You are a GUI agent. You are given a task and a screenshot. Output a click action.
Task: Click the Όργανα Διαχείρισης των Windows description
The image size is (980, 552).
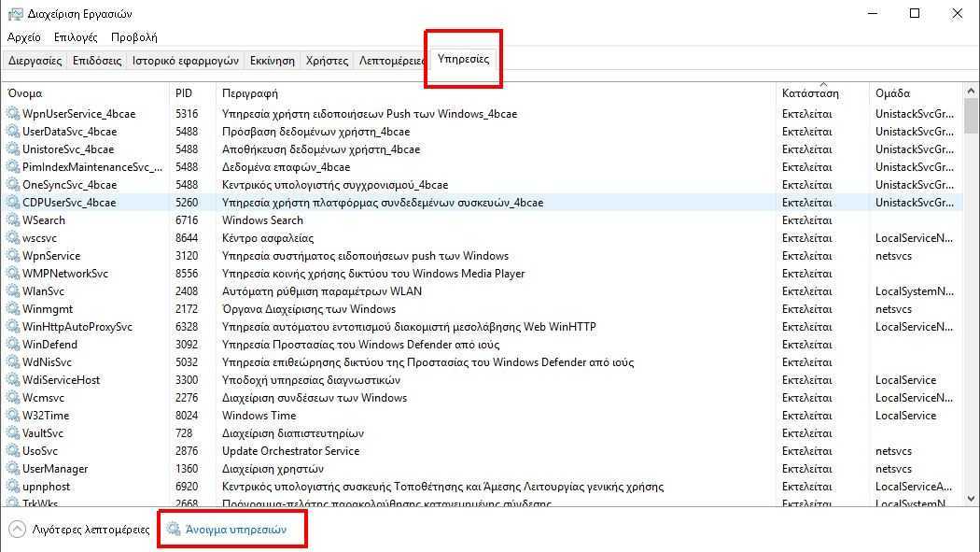tap(309, 309)
